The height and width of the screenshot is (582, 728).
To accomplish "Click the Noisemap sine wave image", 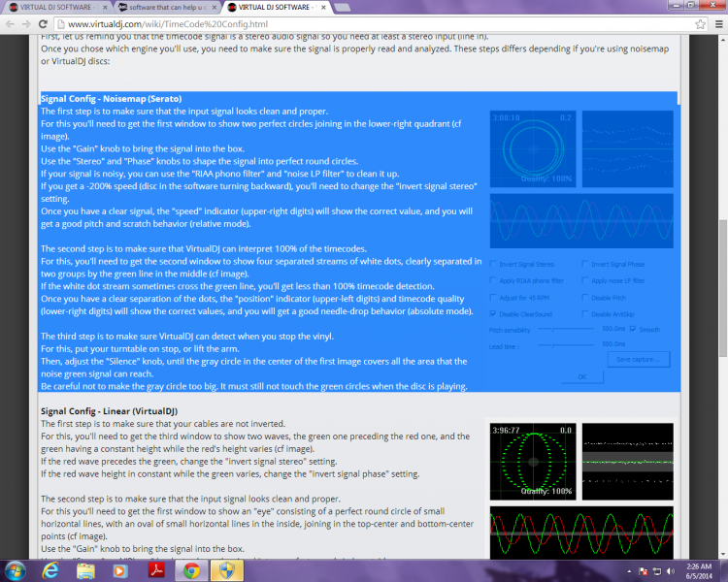I will (x=581, y=221).
